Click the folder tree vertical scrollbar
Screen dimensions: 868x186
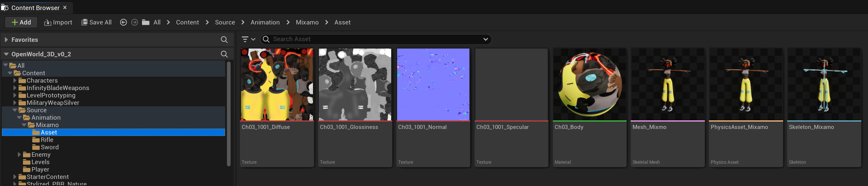pos(229,114)
